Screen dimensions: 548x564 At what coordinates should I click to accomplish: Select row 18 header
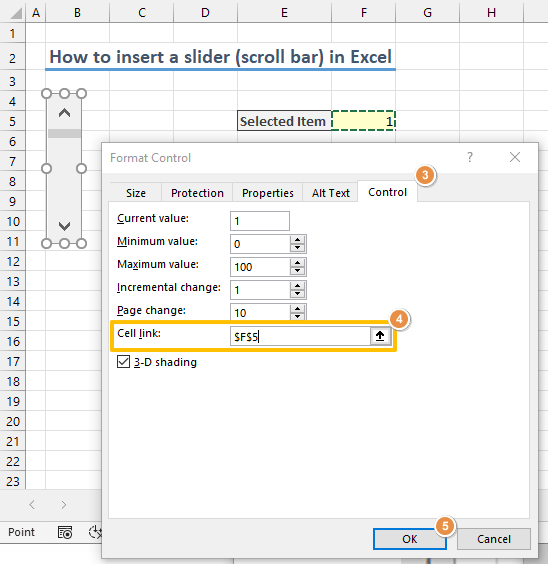click(x=13, y=382)
